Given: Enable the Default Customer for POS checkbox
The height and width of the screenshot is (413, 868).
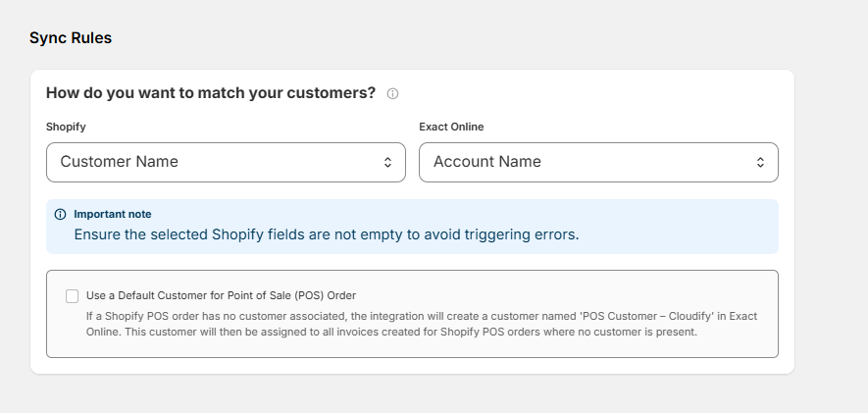Looking at the screenshot, I should pyautogui.click(x=72, y=296).
